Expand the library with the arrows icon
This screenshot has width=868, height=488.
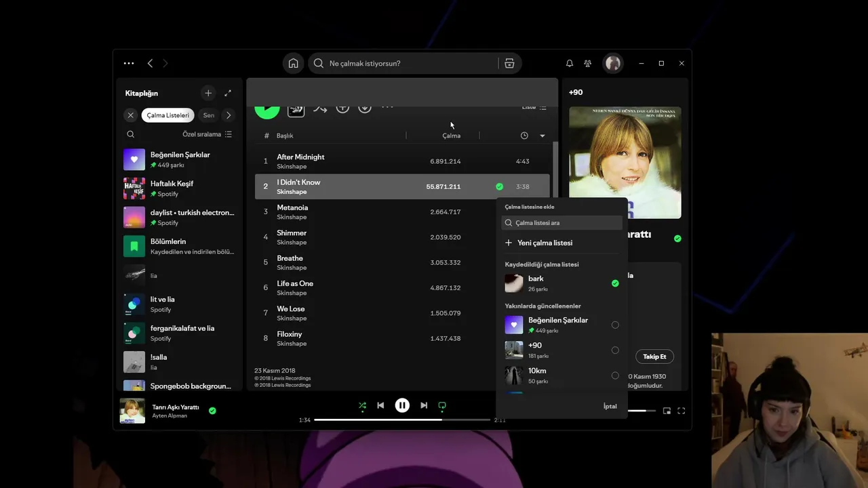pyautogui.click(x=228, y=93)
